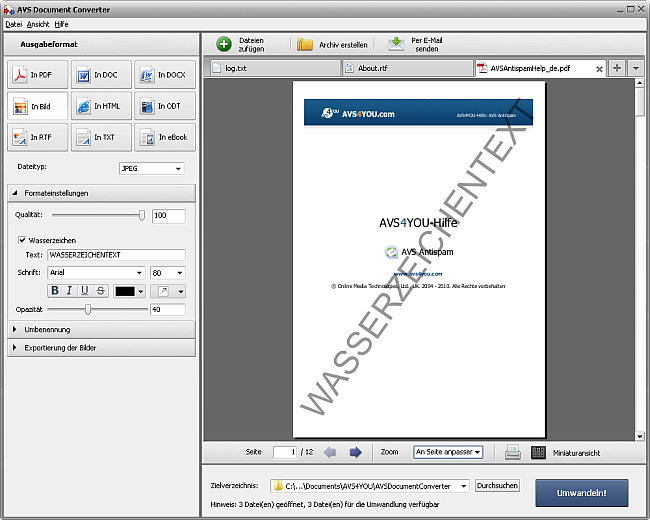The image size is (650, 520).
Task: Open the font size 80 dropdown
Action: [x=167, y=272]
